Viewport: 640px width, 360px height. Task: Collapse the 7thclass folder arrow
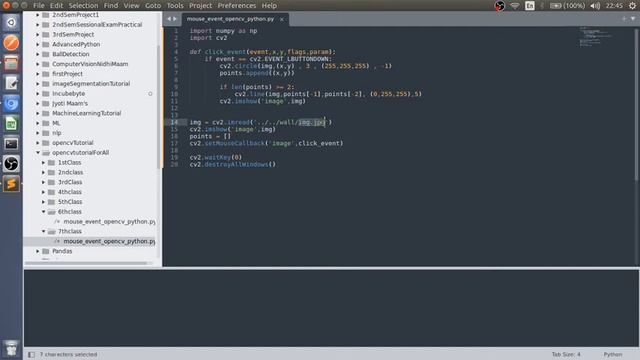pos(43,231)
